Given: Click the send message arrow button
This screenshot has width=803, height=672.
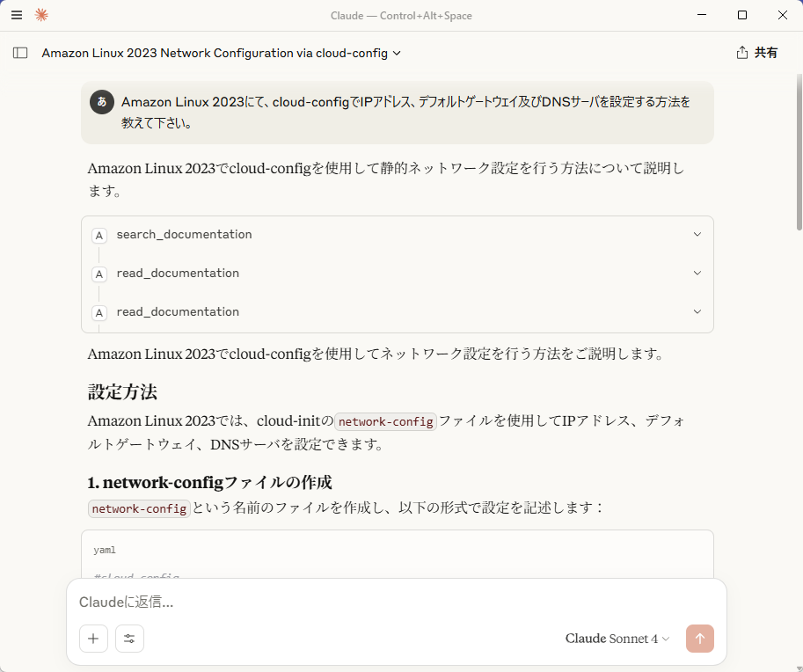Looking at the screenshot, I should coord(699,639).
